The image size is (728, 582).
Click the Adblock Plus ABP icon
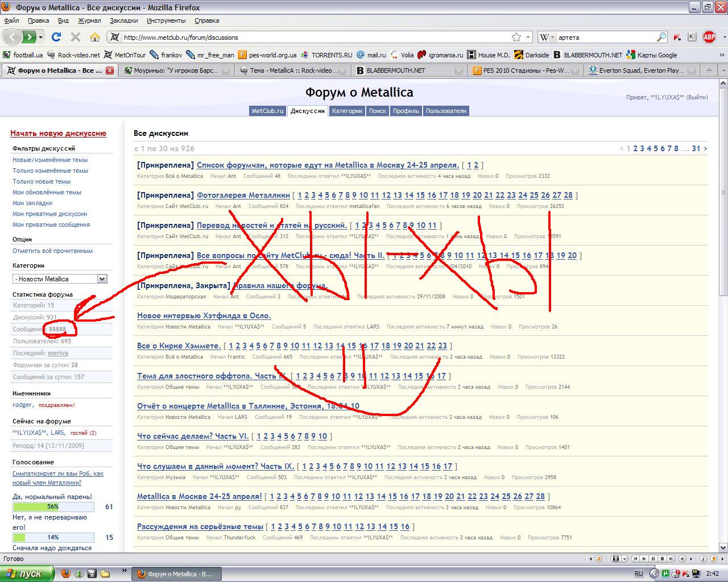coord(709,37)
